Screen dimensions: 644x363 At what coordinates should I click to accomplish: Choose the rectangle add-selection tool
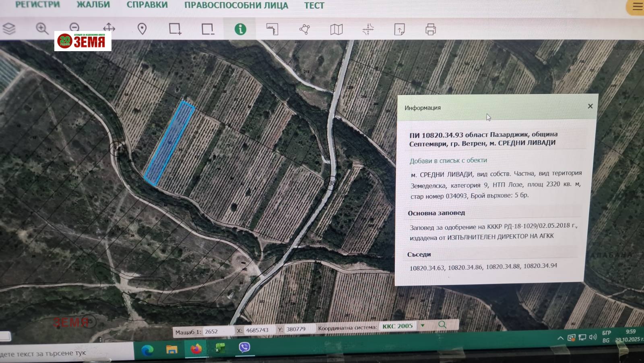175,29
